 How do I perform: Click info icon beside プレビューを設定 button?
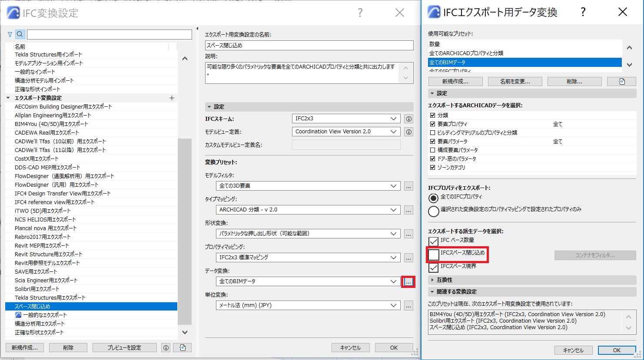click(166, 347)
